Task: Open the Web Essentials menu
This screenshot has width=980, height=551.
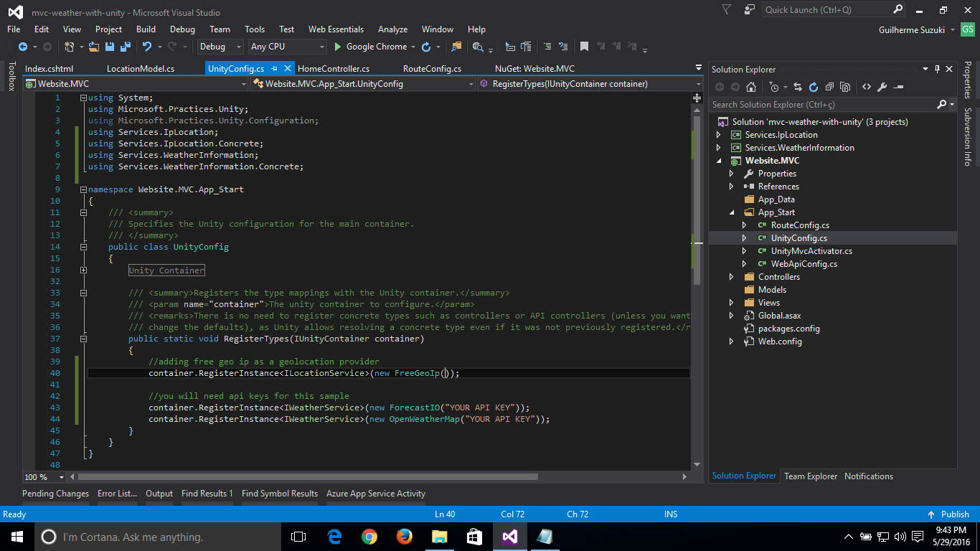Action: point(336,29)
